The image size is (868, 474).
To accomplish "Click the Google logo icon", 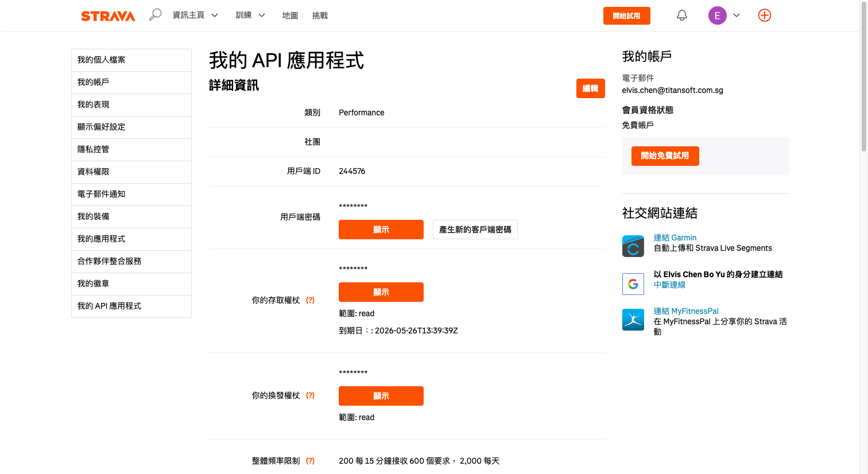I will (x=633, y=283).
